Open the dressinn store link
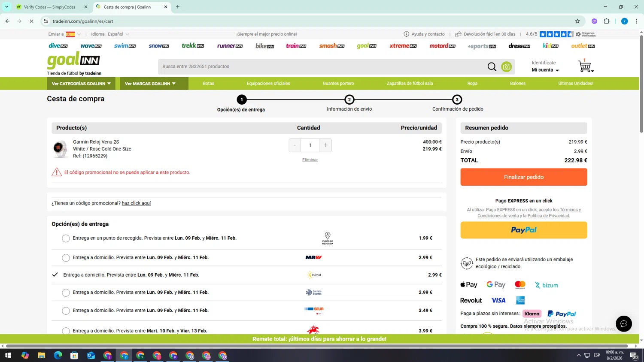 519,45
